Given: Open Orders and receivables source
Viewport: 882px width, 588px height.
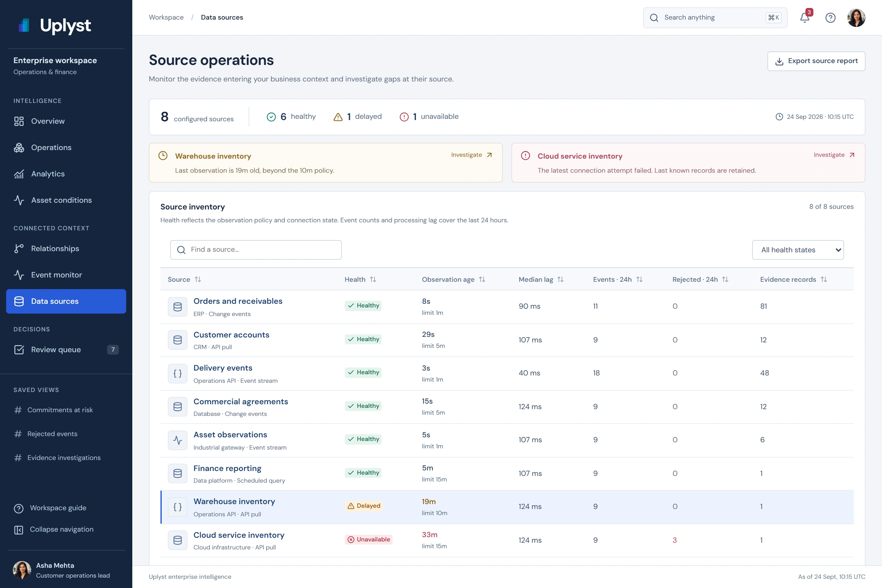Looking at the screenshot, I should (238, 301).
